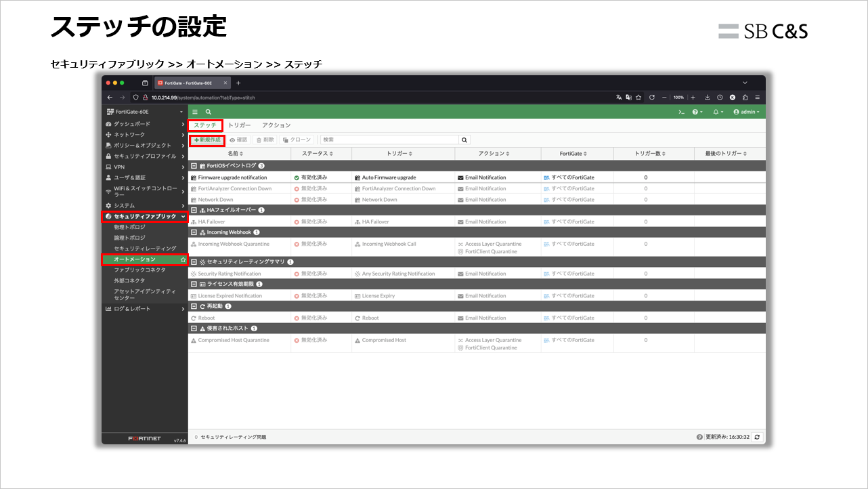The width and height of the screenshot is (868, 489).
Task: Focus the 検索 search field
Action: (x=390, y=140)
